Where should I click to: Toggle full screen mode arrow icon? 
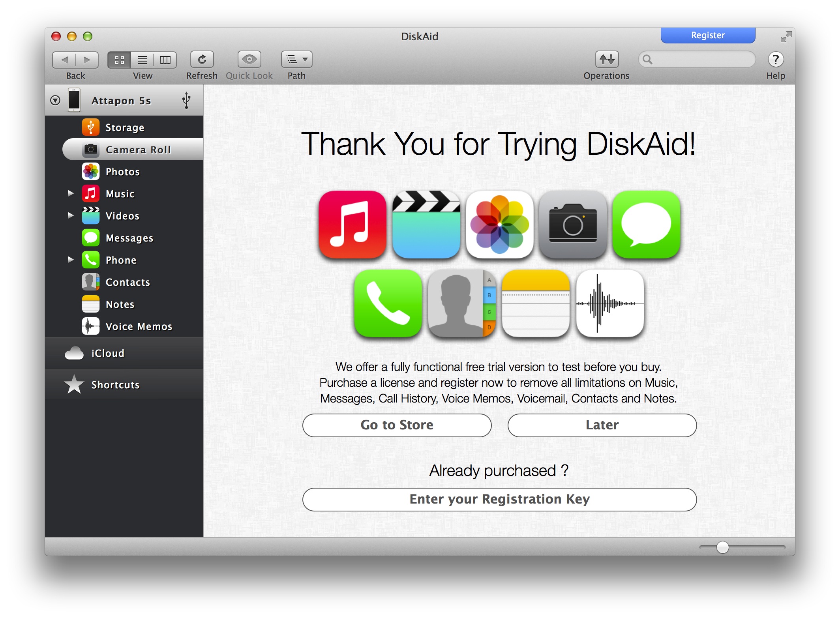click(786, 37)
